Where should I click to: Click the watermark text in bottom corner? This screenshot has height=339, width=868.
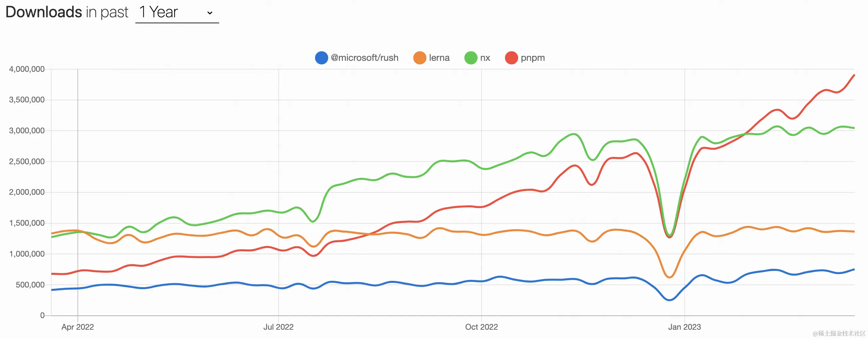click(839, 333)
